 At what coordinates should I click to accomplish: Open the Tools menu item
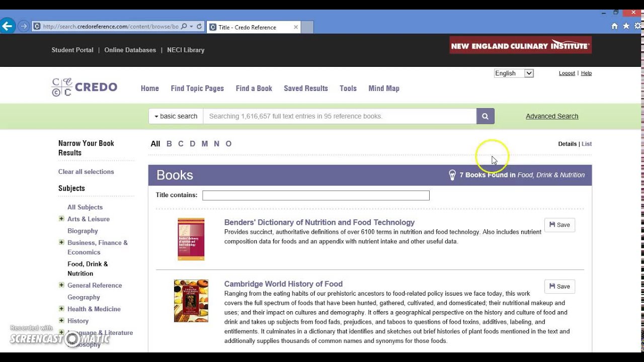click(348, 88)
